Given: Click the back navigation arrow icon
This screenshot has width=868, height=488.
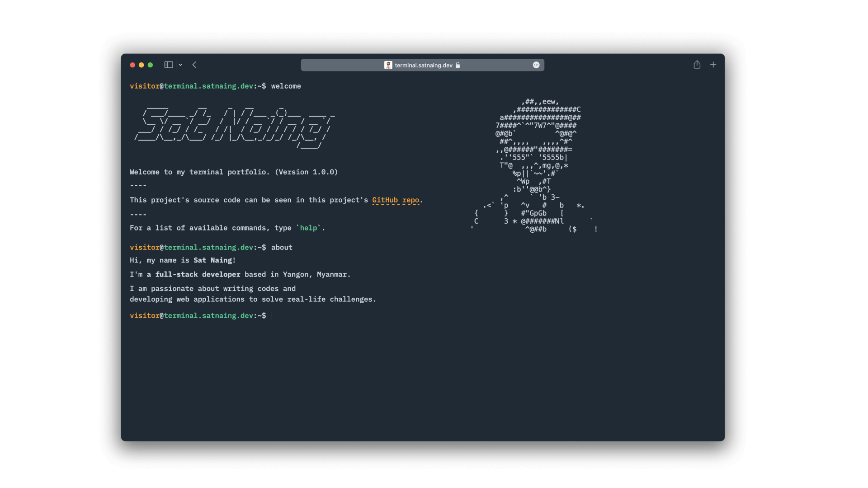Looking at the screenshot, I should 194,64.
